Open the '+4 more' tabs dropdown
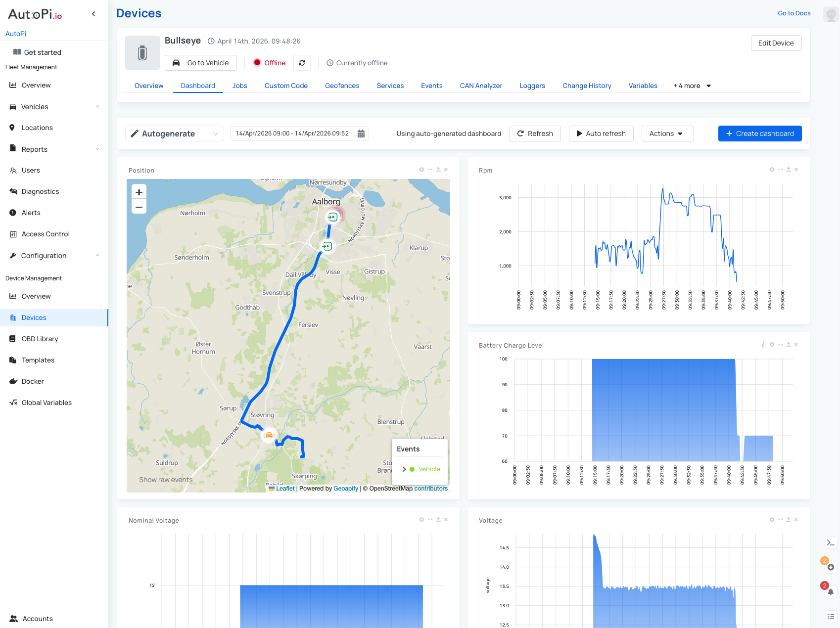The height and width of the screenshot is (628, 840). pyautogui.click(x=691, y=86)
